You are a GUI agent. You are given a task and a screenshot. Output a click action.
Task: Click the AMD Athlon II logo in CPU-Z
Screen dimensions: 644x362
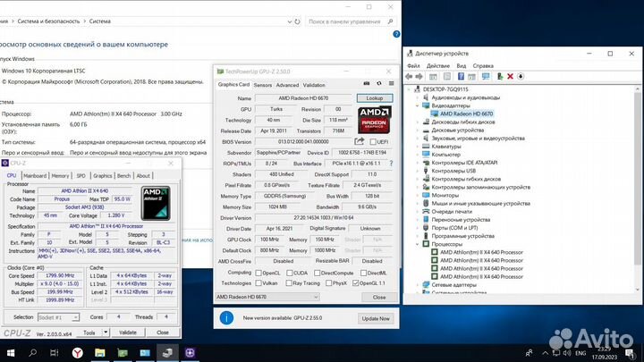pos(156,203)
